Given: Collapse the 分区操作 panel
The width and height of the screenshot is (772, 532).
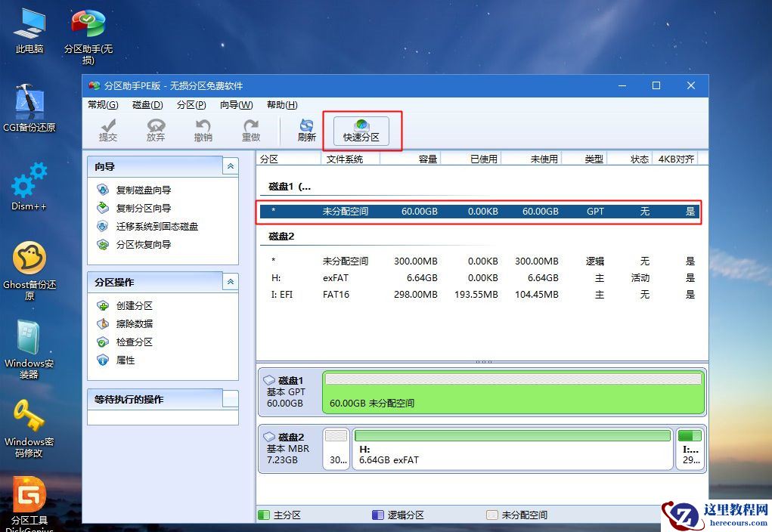Looking at the screenshot, I should [x=230, y=282].
